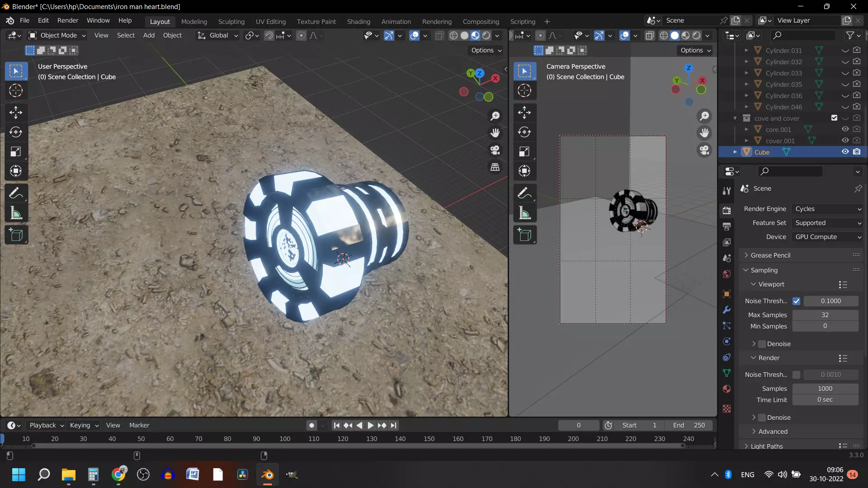Collapse the cove and cover collection
The image size is (868, 488).
coord(735,118)
